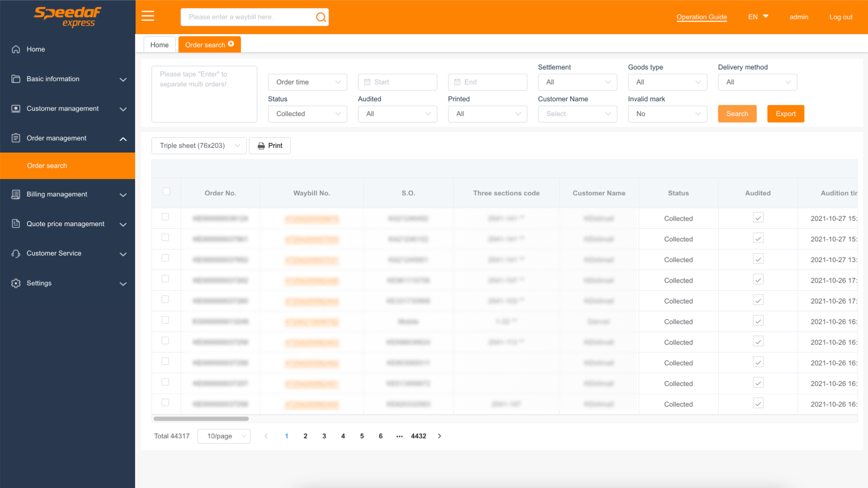Go to previous page arrow
The width and height of the screenshot is (868, 488).
click(266, 436)
